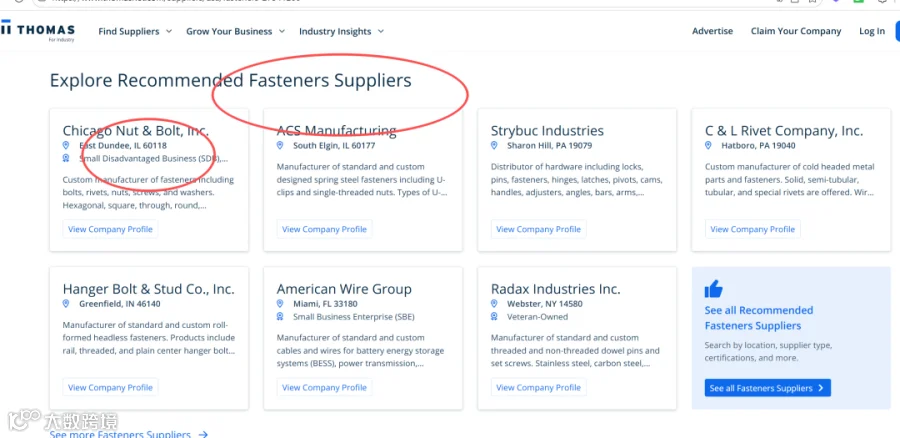View Company Profile for American Wire Group
The image size is (900, 438).
[324, 387]
